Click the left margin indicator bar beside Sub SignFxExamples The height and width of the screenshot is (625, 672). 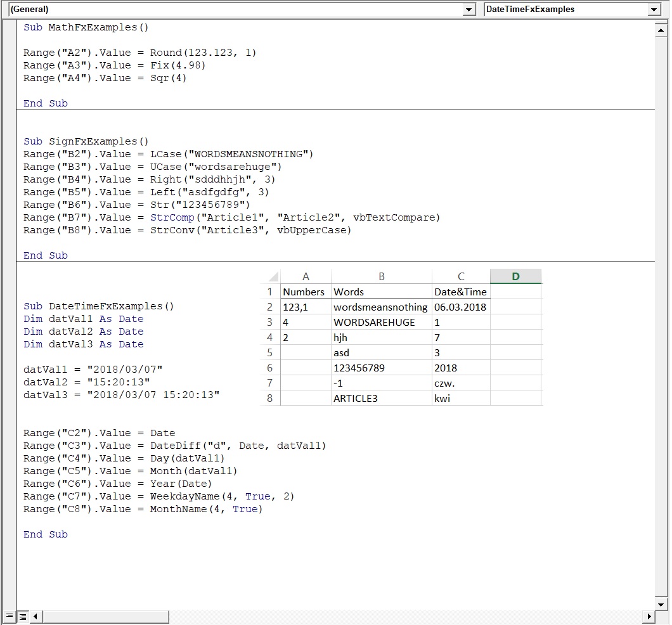tap(9, 141)
